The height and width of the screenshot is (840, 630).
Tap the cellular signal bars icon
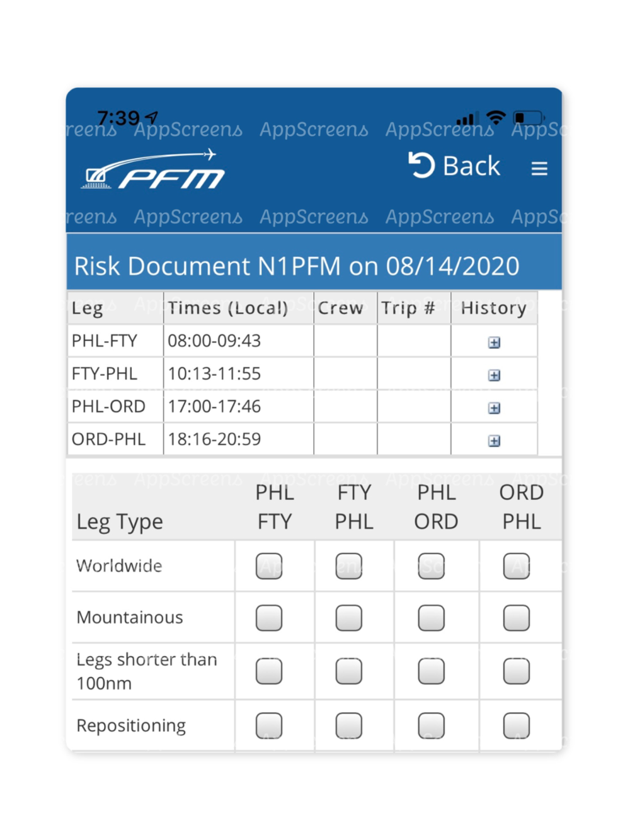[466, 118]
